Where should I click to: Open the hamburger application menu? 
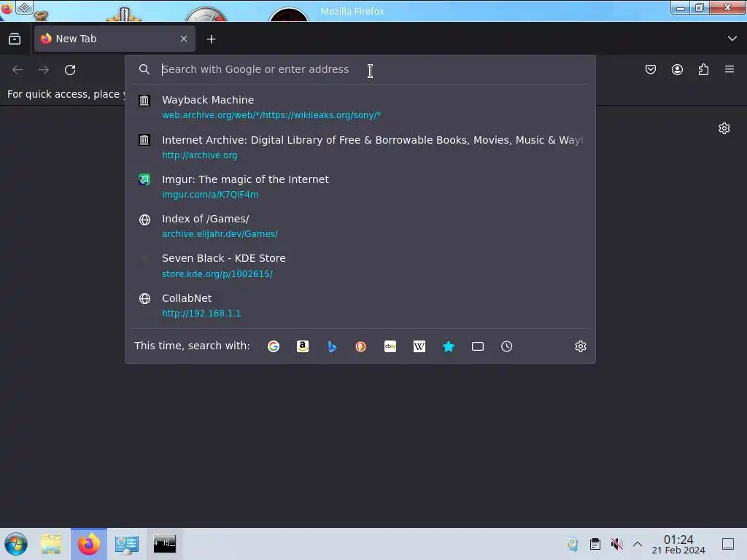pyautogui.click(x=729, y=69)
